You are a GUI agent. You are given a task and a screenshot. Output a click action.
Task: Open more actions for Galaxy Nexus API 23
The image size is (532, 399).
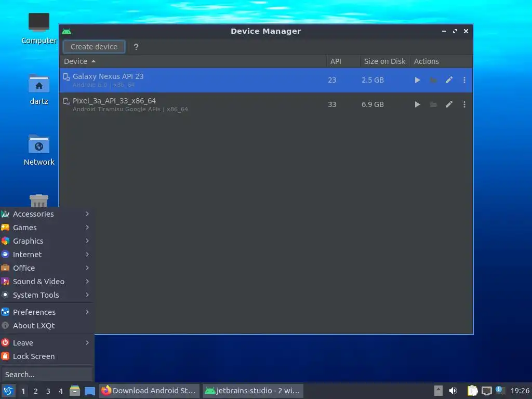pyautogui.click(x=464, y=80)
